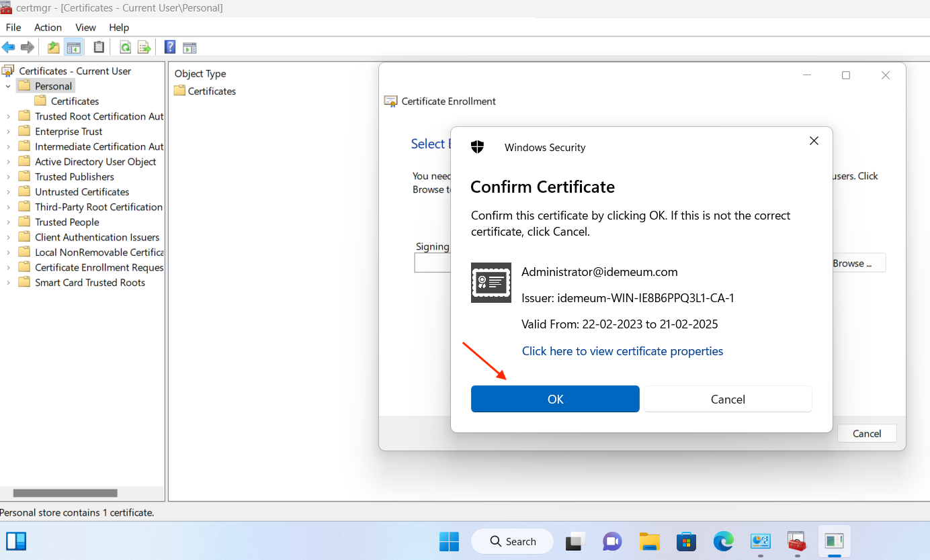Collapse the Personal tree node
The height and width of the screenshot is (560, 930).
pos(8,86)
